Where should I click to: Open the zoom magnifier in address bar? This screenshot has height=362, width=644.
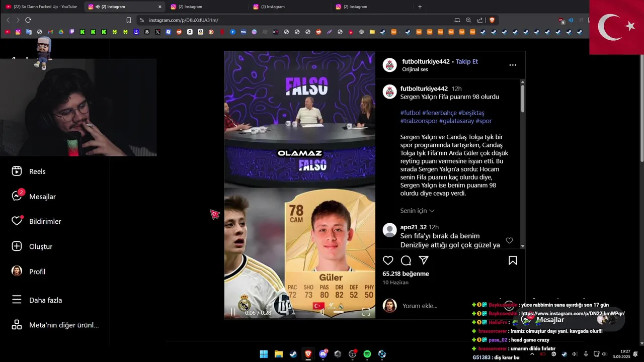pos(468,20)
